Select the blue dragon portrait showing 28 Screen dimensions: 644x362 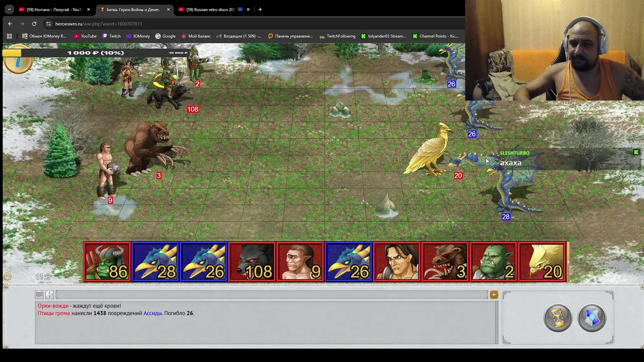click(x=155, y=262)
